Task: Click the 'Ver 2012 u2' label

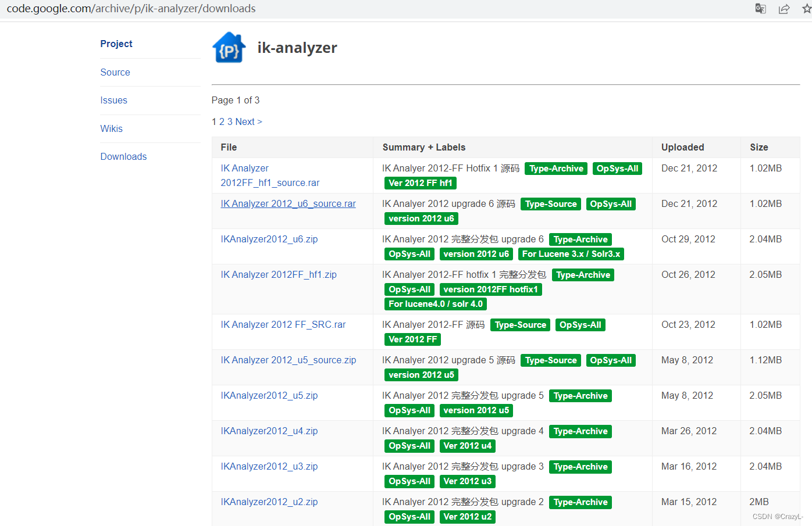Action: (x=468, y=517)
